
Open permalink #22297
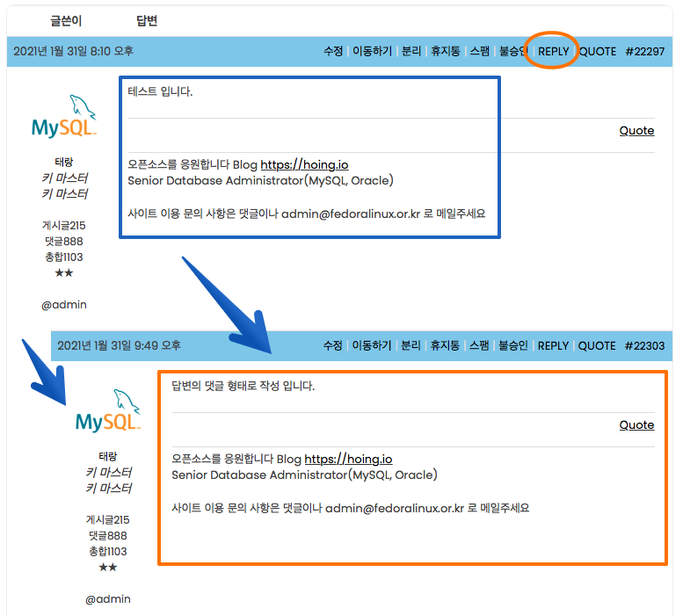click(644, 51)
